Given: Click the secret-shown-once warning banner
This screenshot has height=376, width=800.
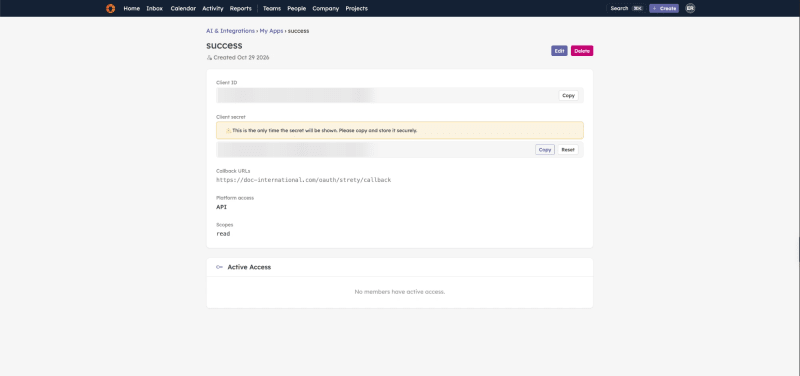Looking at the screenshot, I should click(x=399, y=130).
